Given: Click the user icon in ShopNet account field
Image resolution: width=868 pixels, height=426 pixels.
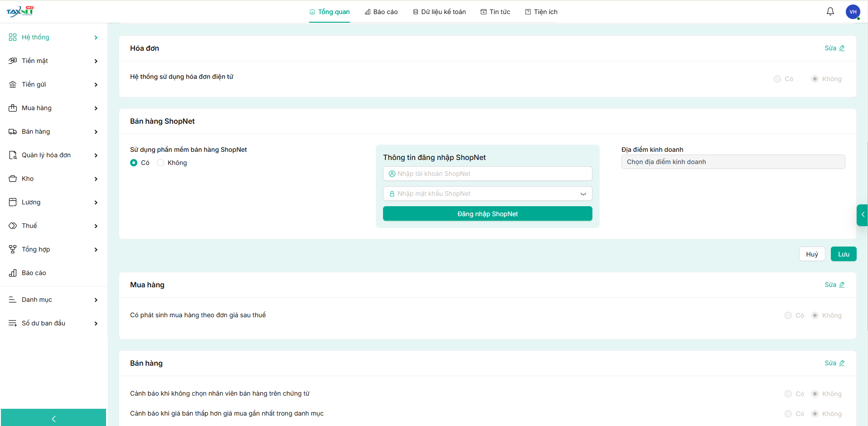Looking at the screenshot, I should click(x=392, y=174).
